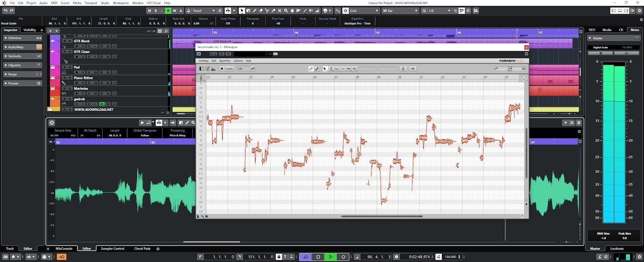Expand the AudioWarp inspector section
Viewport: 644px width, 262px height.
click(x=23, y=47)
